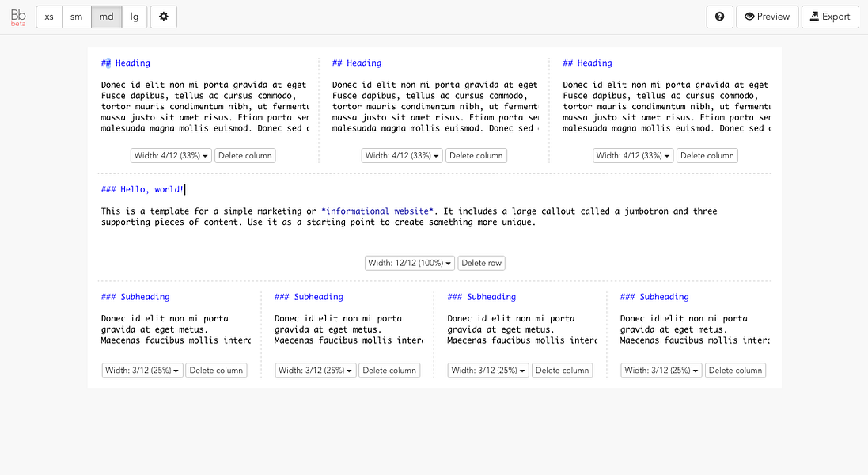Click the Bb beta logo
This screenshot has width=868, height=475.
click(18, 17)
